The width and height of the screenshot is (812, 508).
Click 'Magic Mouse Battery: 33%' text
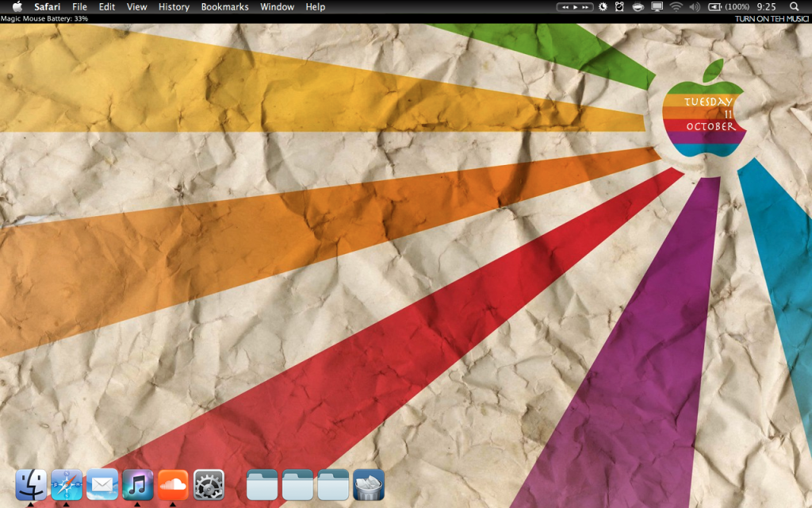tap(44, 19)
